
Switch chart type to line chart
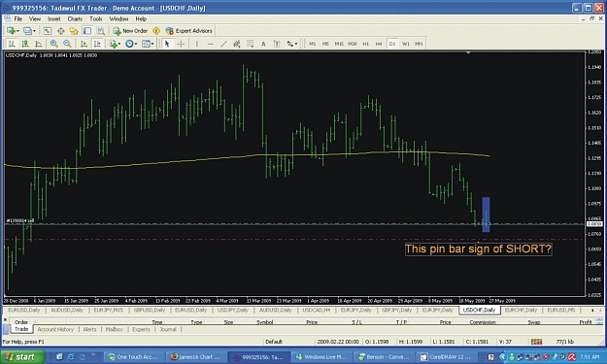tap(38, 44)
